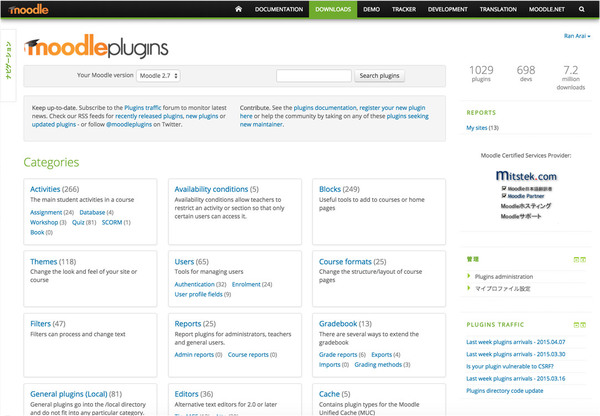This screenshot has width=600, height=416.
Task: Dock the PLUGINS TRAFFIC block using its second icon
Action: pyautogui.click(x=583, y=325)
